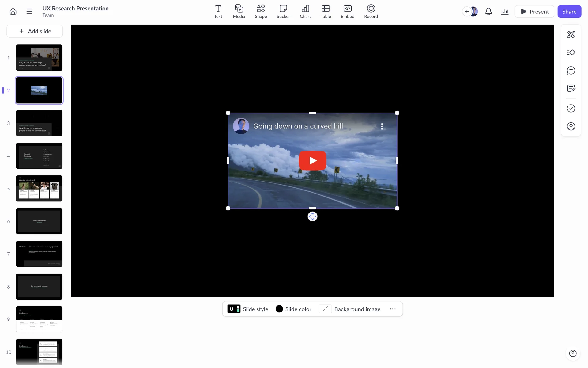
Task: Insert a Table
Action: 326,12
